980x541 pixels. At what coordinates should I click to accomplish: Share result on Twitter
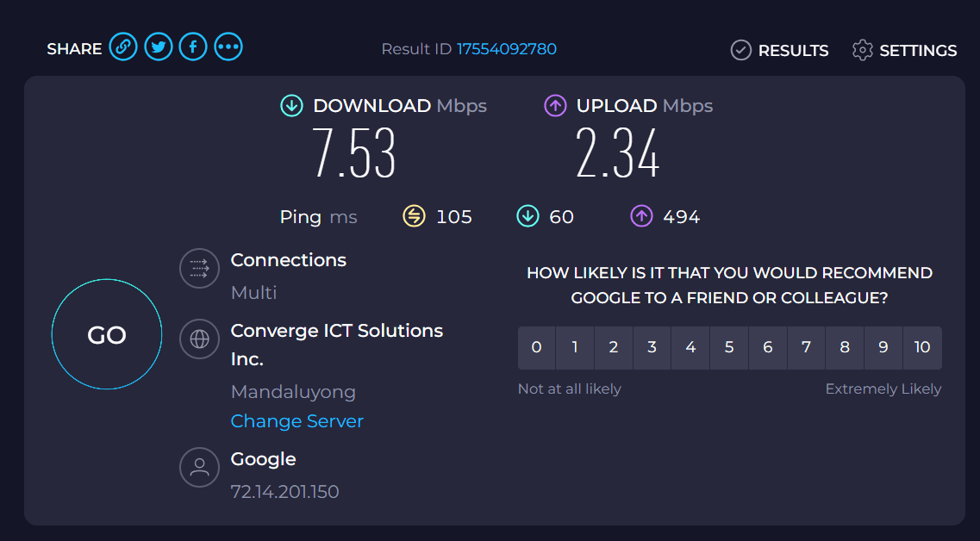(x=159, y=47)
